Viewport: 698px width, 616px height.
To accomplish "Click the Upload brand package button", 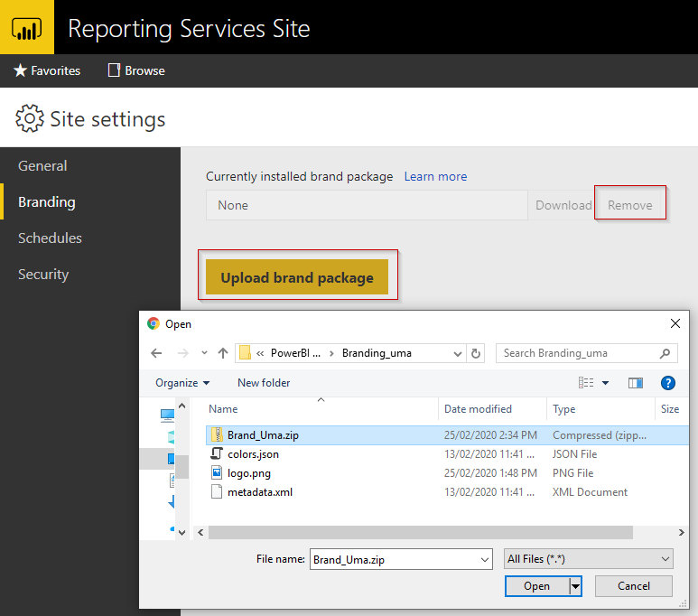I will (297, 277).
